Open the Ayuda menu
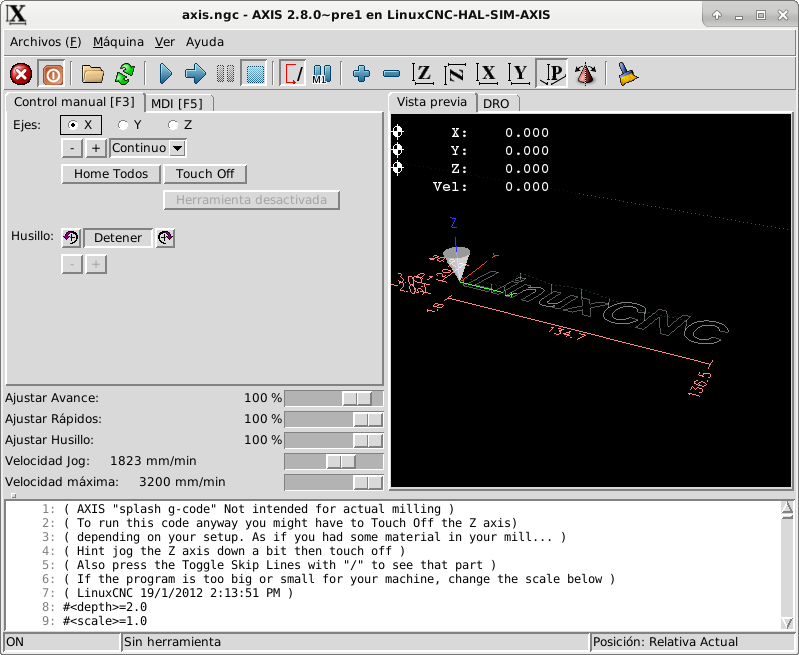799x655 pixels. click(205, 42)
